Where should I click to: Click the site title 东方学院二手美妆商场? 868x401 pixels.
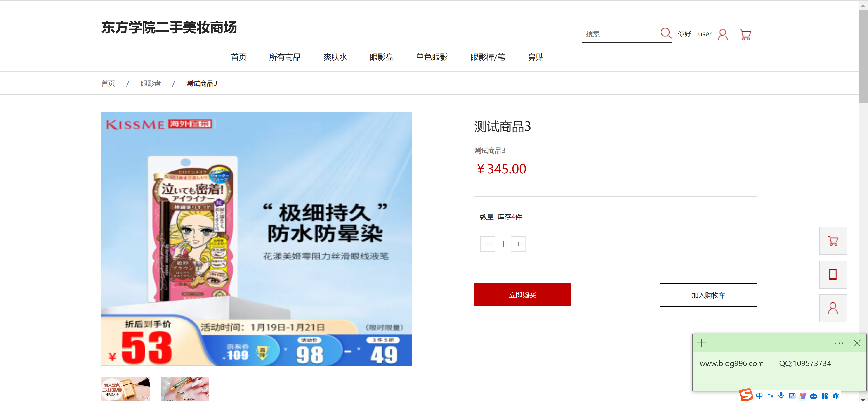169,27
